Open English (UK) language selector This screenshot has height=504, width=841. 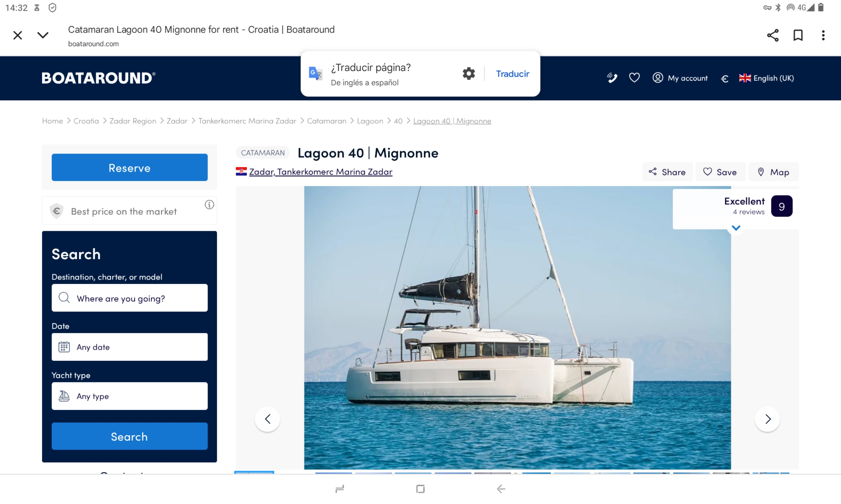click(767, 78)
